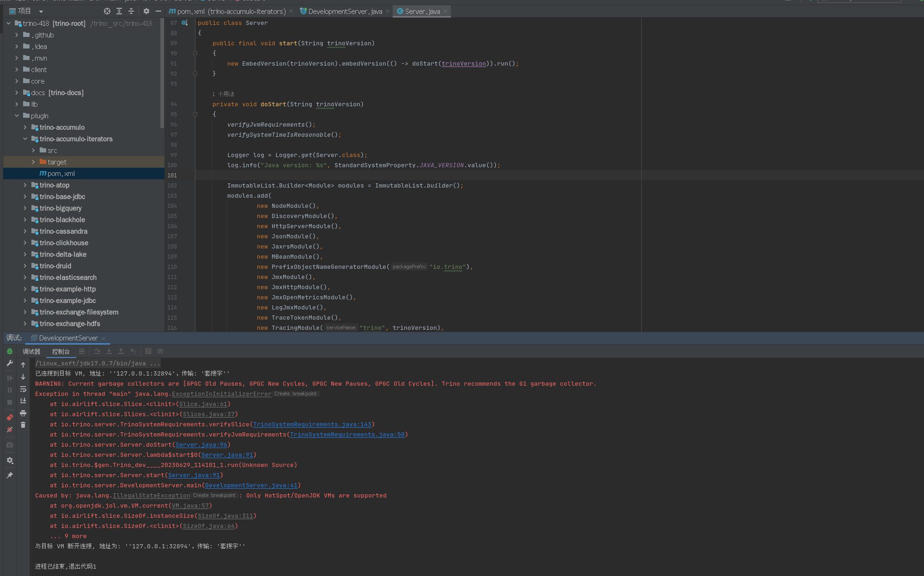Click the rerun debug bug icon

[10, 352]
